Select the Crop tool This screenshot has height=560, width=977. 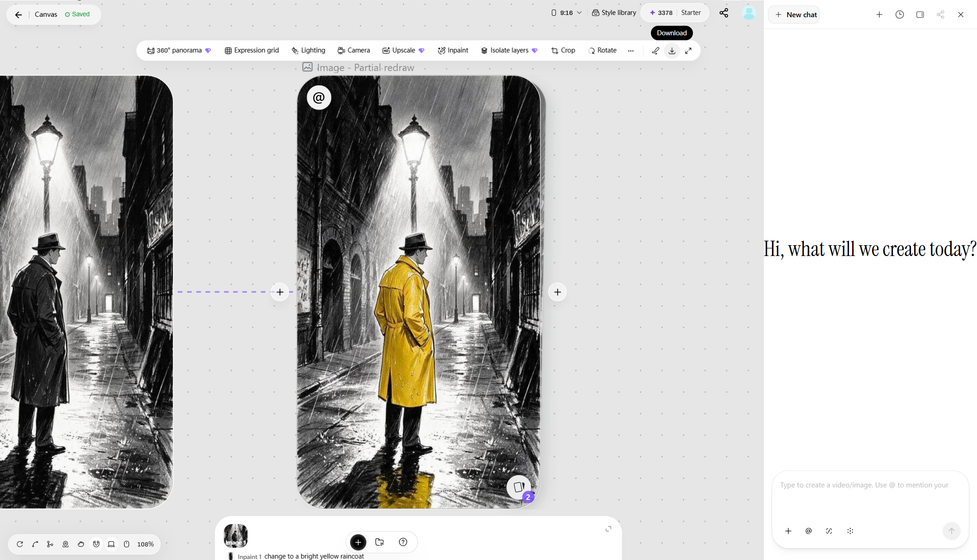point(563,51)
